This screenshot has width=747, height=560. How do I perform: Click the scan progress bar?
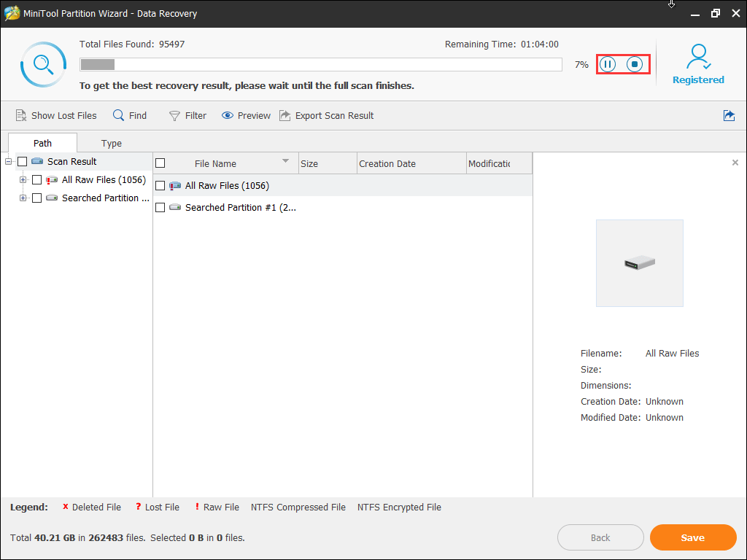point(321,65)
